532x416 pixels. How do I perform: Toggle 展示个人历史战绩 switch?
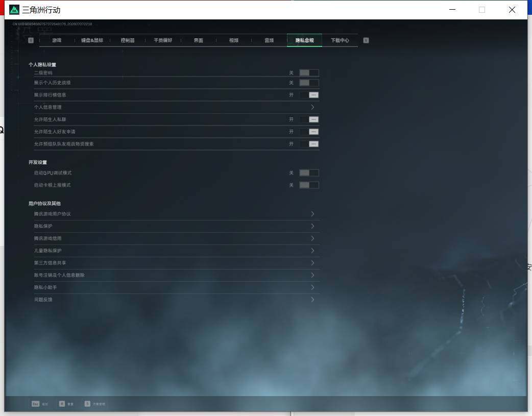click(x=309, y=83)
